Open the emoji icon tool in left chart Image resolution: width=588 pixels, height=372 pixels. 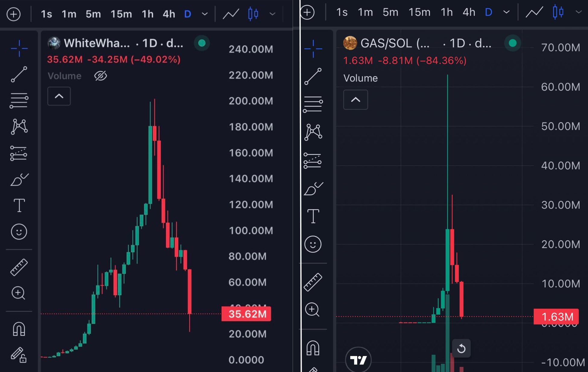pyautogui.click(x=19, y=232)
